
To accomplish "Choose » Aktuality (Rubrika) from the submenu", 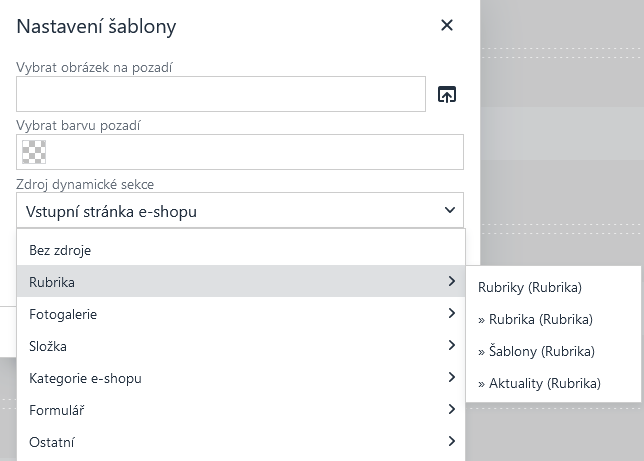I will [539, 383].
